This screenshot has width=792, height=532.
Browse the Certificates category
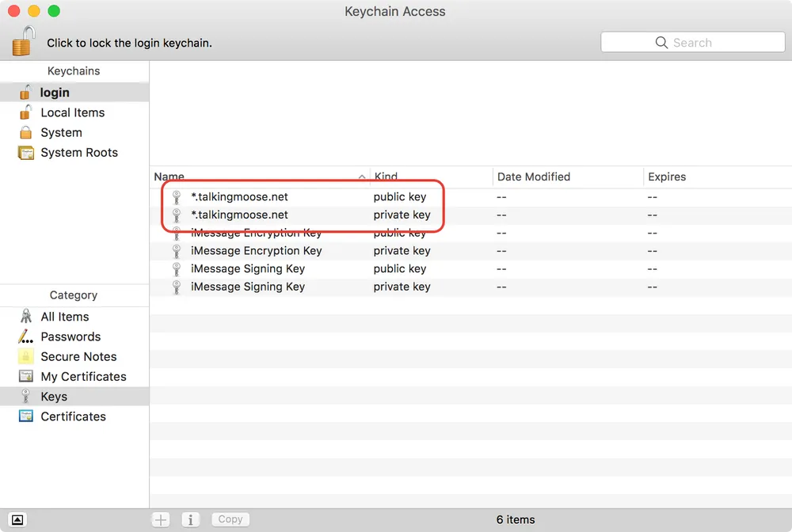(25, 416)
